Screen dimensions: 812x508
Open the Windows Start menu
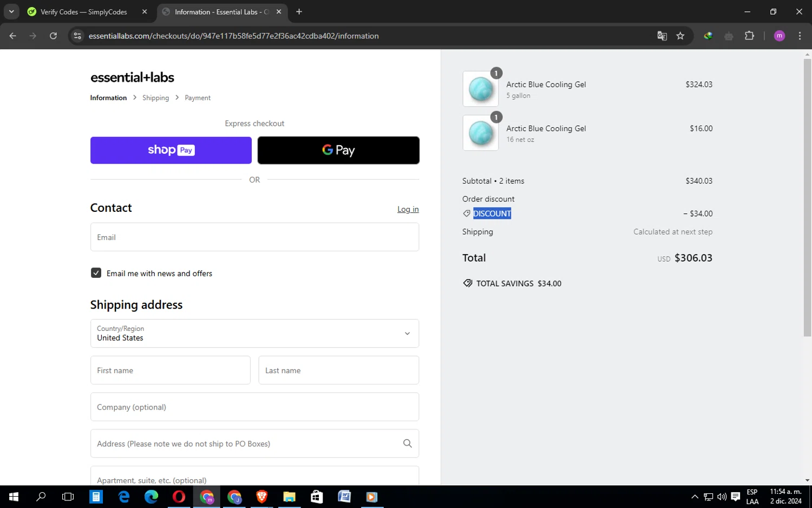coord(14,497)
